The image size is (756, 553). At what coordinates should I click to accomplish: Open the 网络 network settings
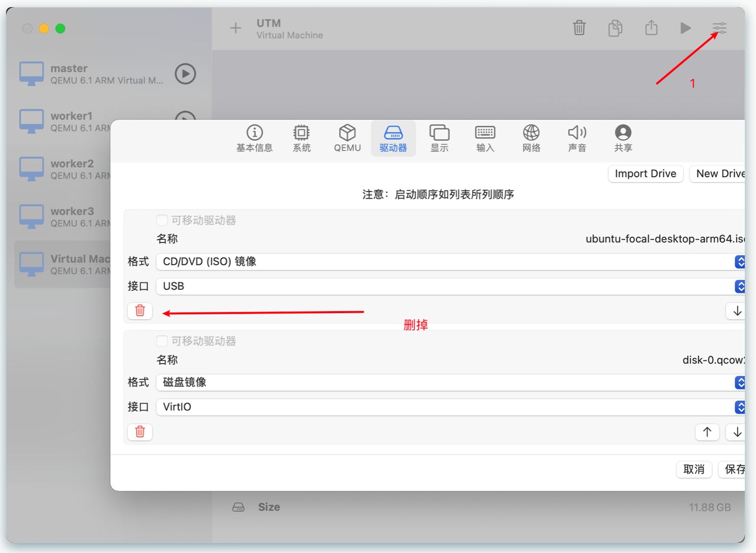click(531, 138)
